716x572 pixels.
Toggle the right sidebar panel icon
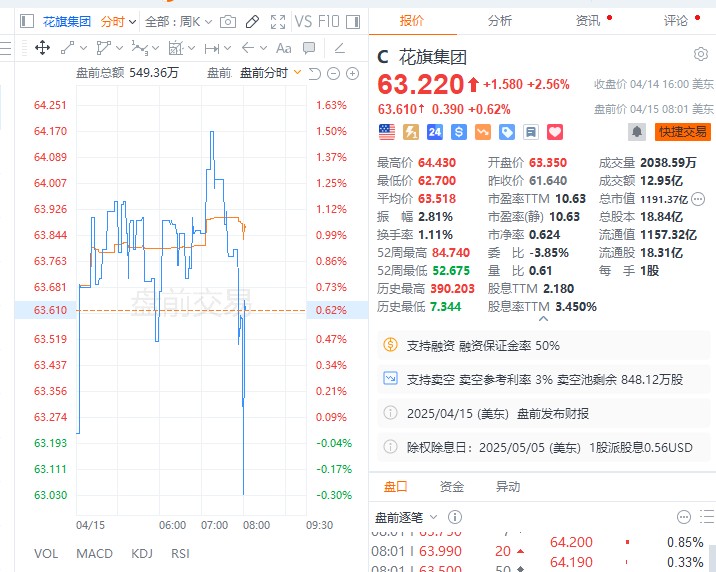[353, 21]
